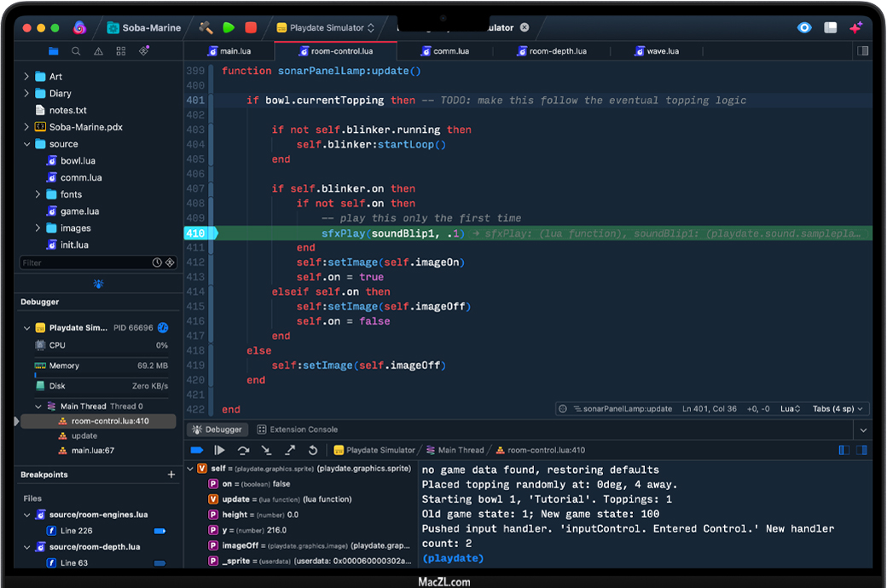887x588 pixels.
Task: Switch to the comm.lua tab
Action: pos(443,51)
